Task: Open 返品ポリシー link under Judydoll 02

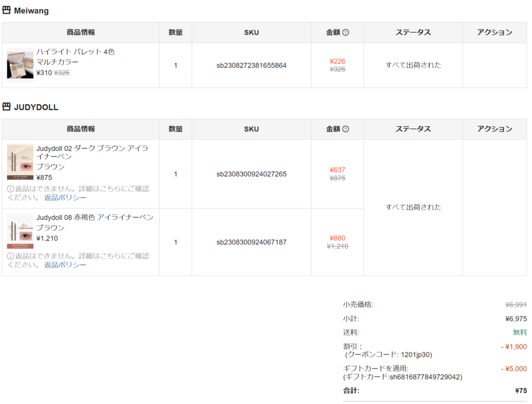Action: point(65,198)
